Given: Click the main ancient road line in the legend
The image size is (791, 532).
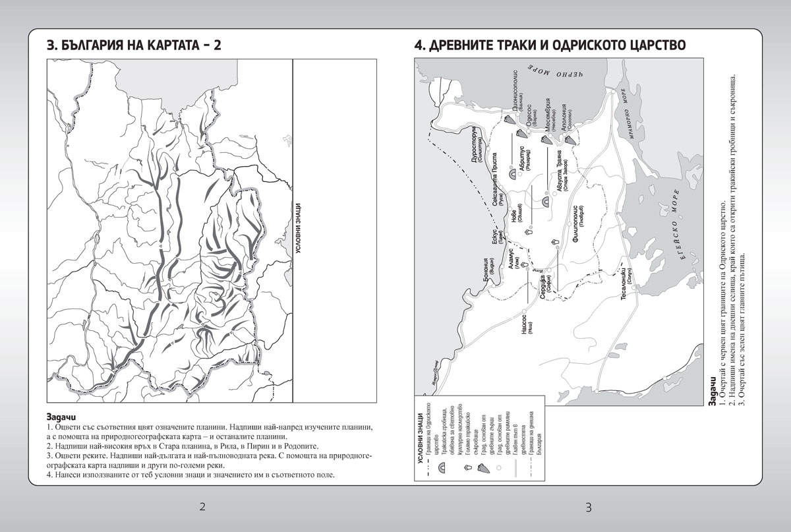Looking at the screenshot, I should click(515, 467).
